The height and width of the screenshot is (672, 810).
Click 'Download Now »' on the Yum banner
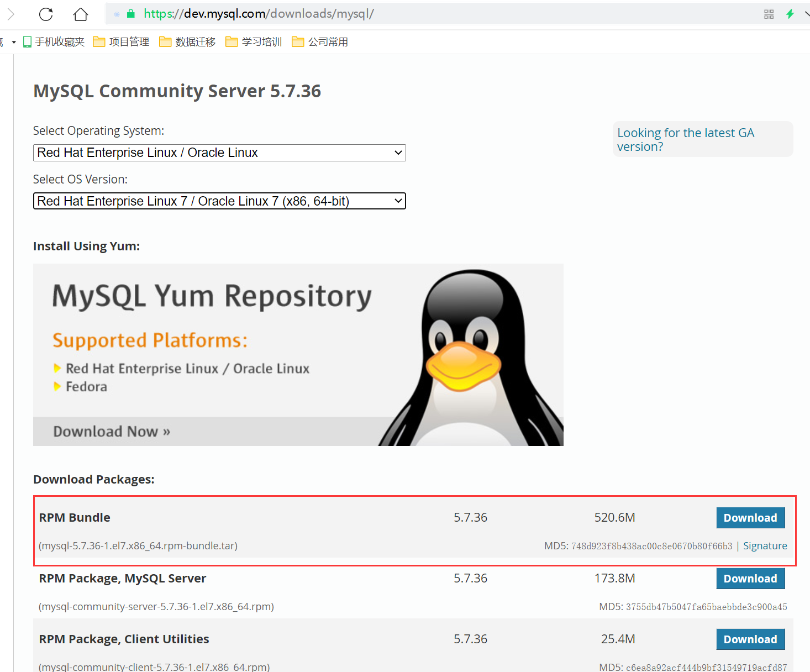(x=112, y=432)
